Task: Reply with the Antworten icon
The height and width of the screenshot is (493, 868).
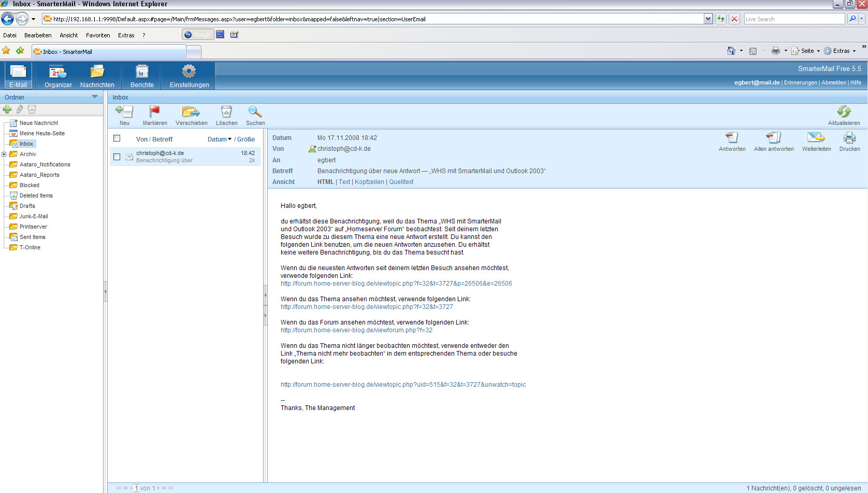Action: click(732, 141)
